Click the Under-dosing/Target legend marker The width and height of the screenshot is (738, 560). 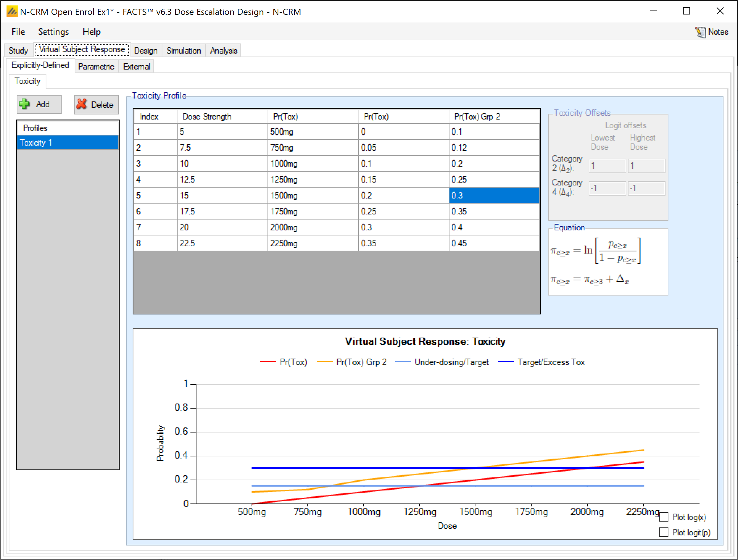click(x=403, y=362)
